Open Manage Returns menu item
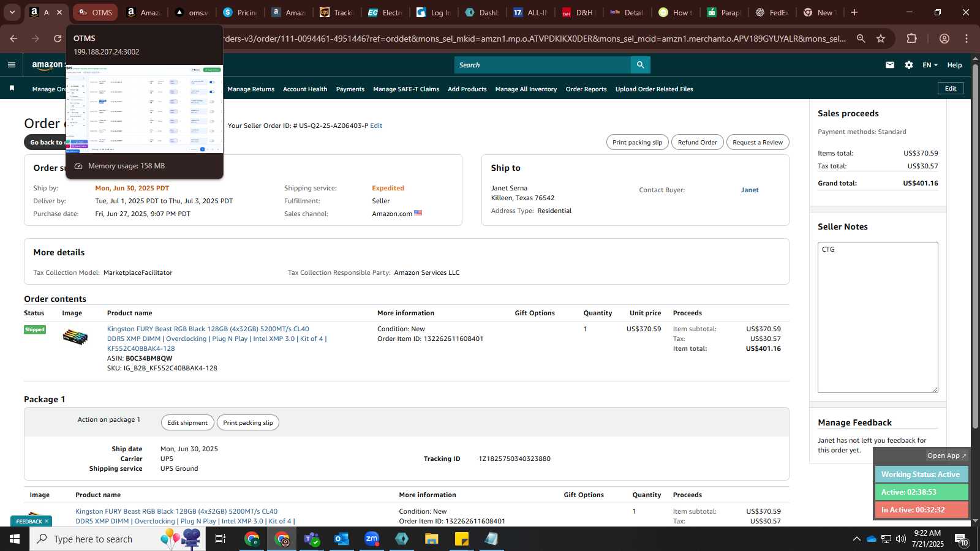This screenshot has width=980, height=551. [251, 89]
